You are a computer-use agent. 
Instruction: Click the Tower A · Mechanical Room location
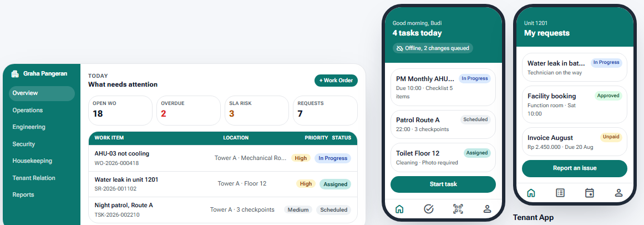pyautogui.click(x=251, y=158)
